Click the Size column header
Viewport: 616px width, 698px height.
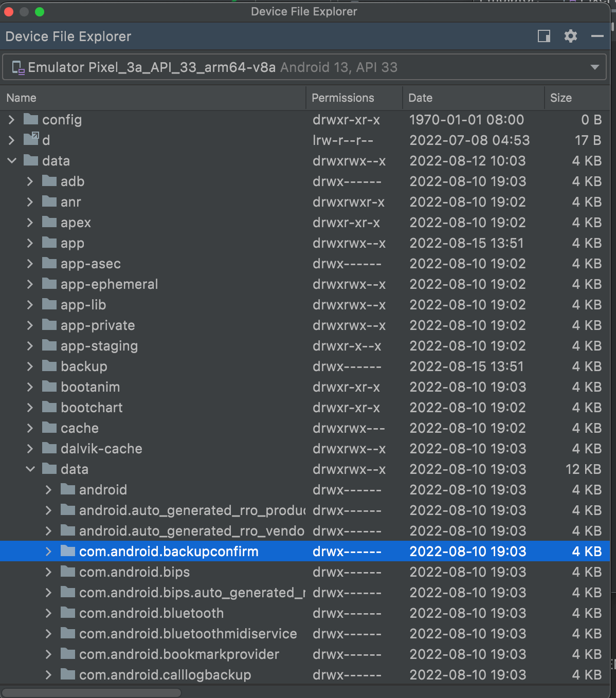coord(560,98)
